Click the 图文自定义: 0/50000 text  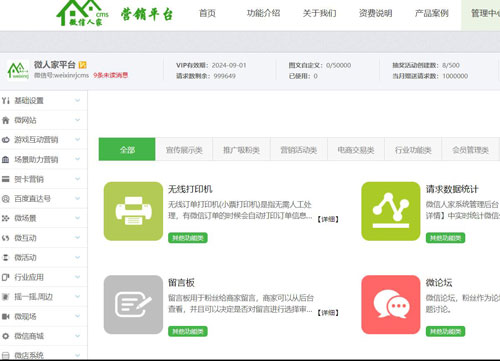coord(320,65)
